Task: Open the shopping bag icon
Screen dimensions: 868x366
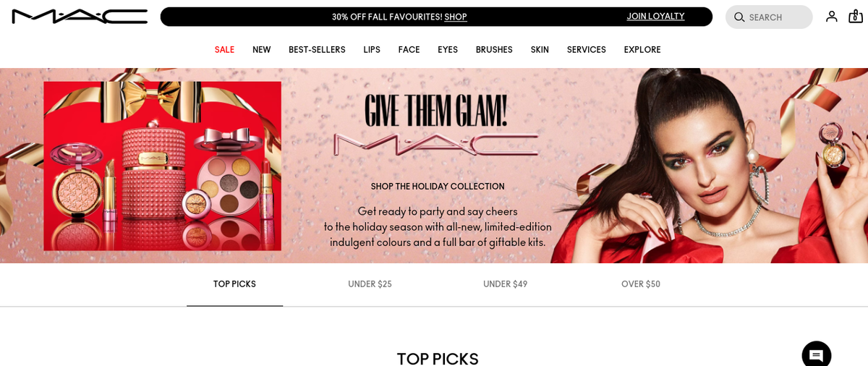Action: tap(856, 16)
